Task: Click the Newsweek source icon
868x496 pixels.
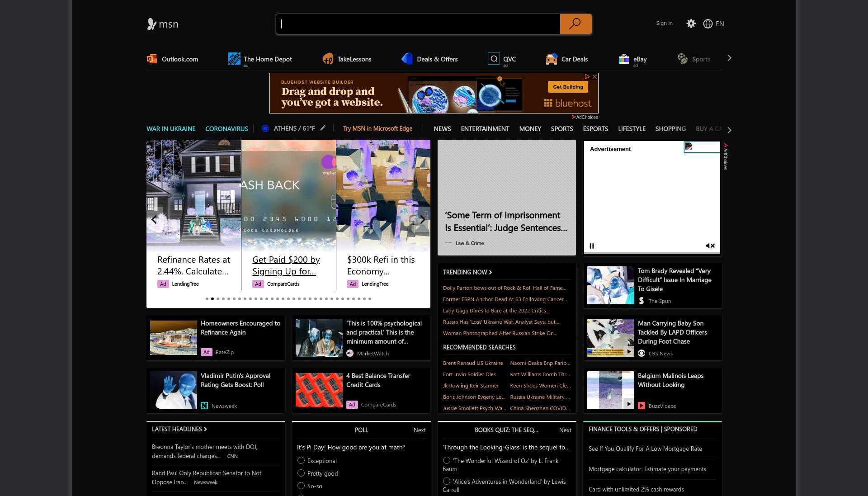Action: click(204, 406)
